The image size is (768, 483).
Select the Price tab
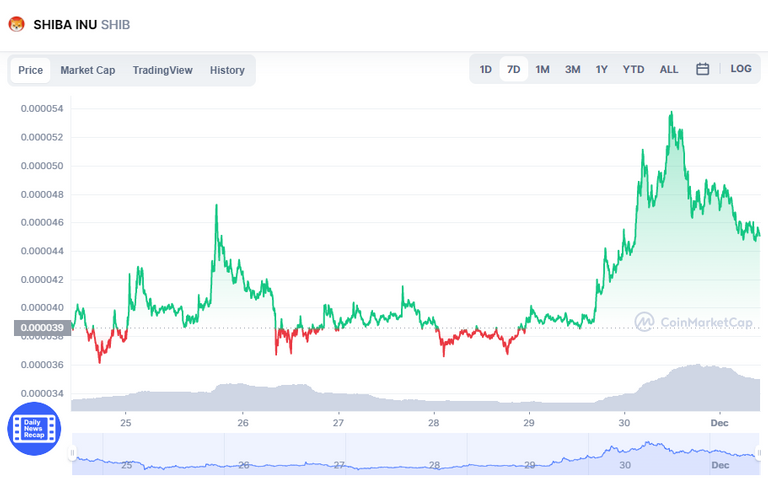click(30, 70)
